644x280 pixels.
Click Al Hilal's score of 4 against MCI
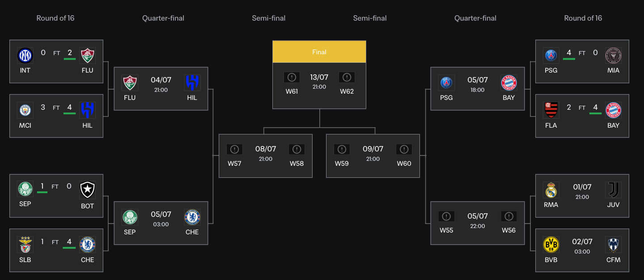point(69,108)
